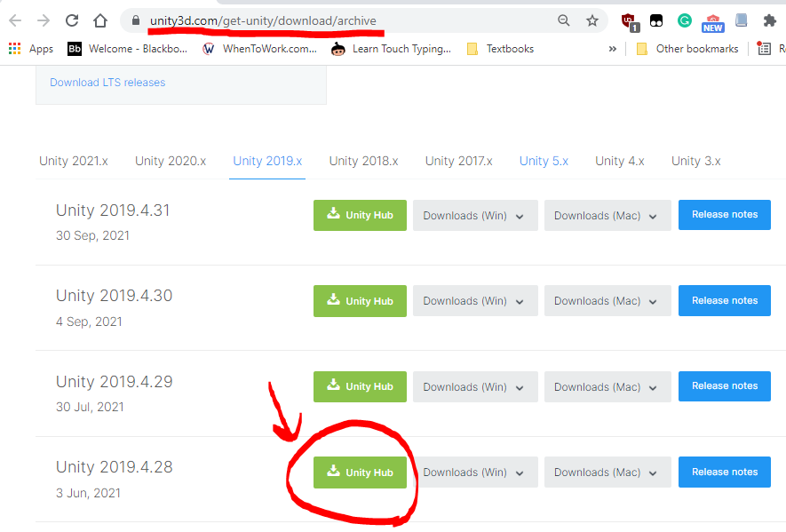Open Release notes for Unity 2019.4.30
This screenshot has height=532, width=786.
click(725, 300)
